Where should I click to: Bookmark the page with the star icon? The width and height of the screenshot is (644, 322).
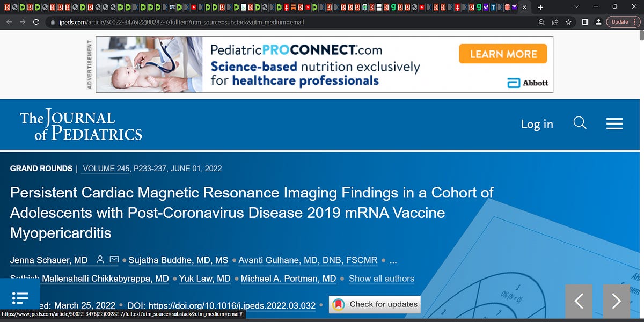[568, 22]
